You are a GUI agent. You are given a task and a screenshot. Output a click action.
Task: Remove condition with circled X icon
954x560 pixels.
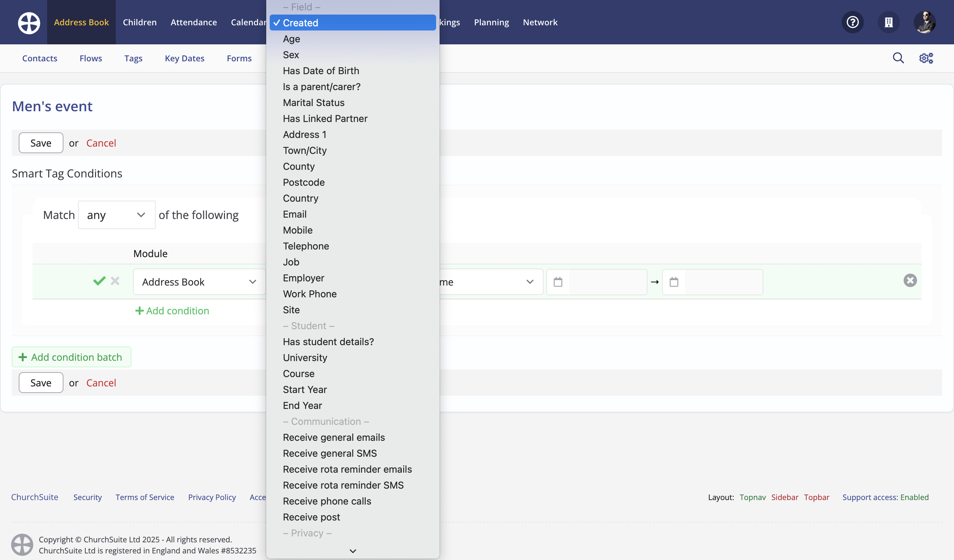click(x=910, y=280)
